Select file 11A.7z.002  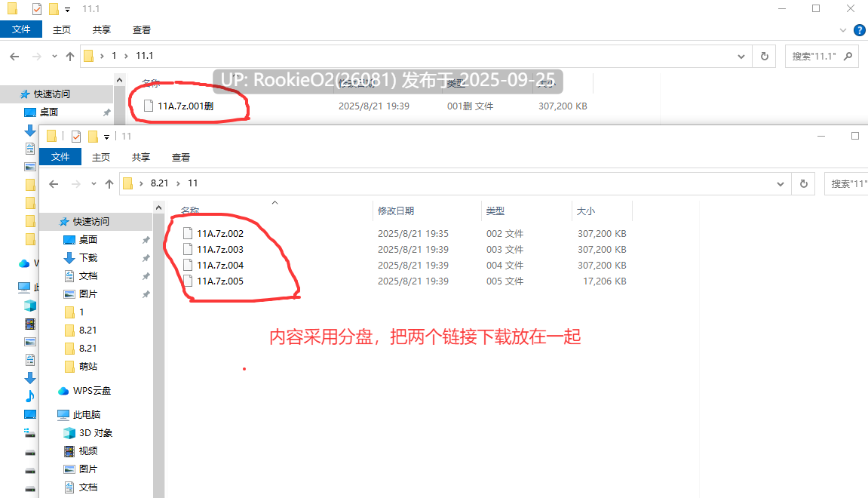pos(219,234)
